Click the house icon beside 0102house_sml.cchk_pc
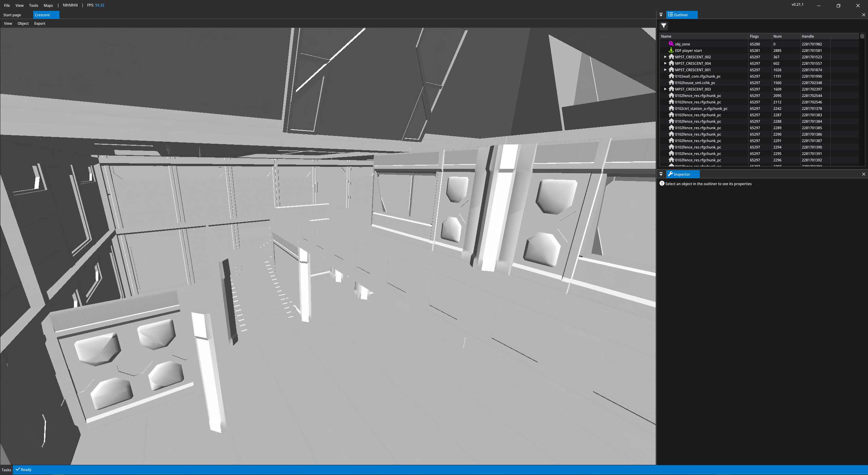The width and height of the screenshot is (868, 475). tap(672, 82)
